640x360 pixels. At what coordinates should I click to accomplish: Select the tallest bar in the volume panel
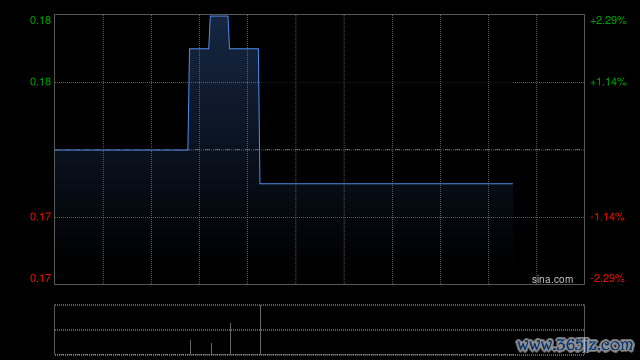pos(260,329)
